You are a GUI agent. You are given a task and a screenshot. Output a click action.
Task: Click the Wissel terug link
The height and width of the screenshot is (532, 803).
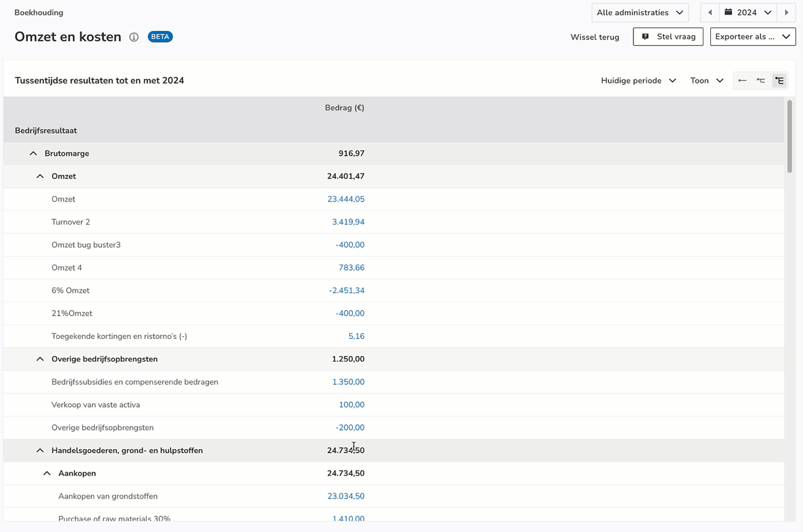595,37
